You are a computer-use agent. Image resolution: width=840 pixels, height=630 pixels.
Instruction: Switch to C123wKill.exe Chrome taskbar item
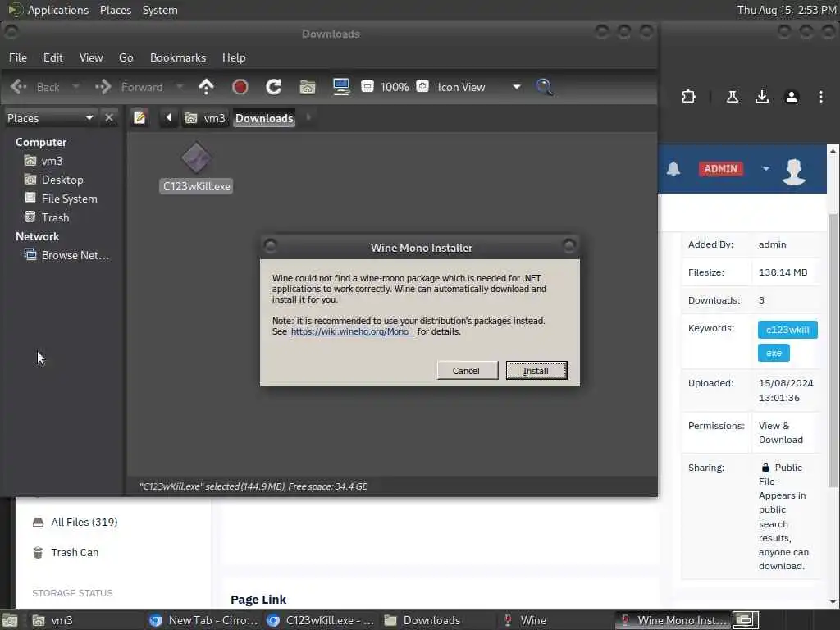(x=322, y=620)
